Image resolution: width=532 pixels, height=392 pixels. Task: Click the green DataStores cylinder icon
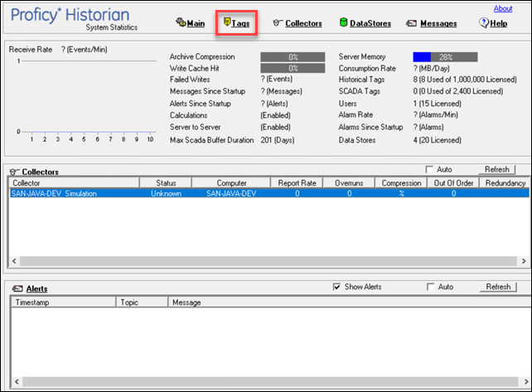pos(343,22)
